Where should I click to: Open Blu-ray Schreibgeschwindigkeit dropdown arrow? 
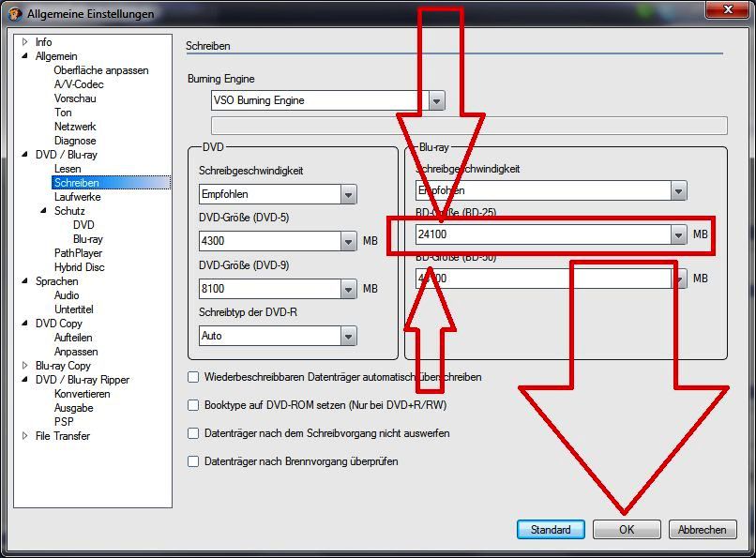(678, 190)
